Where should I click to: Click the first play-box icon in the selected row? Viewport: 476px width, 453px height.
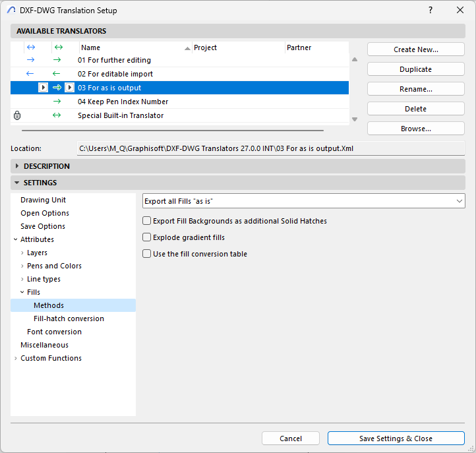[x=43, y=88]
